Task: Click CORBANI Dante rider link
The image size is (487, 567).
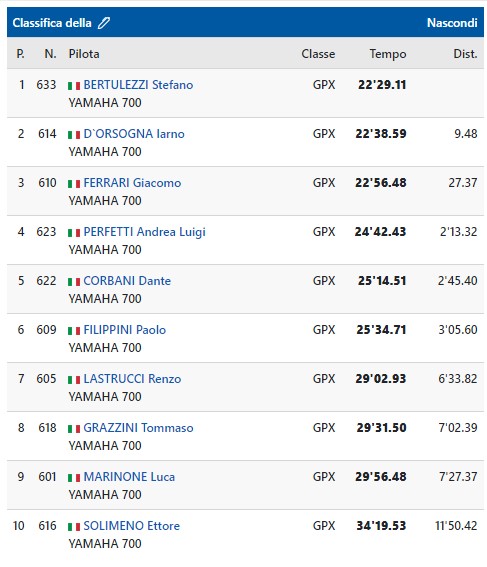Action: 127,281
